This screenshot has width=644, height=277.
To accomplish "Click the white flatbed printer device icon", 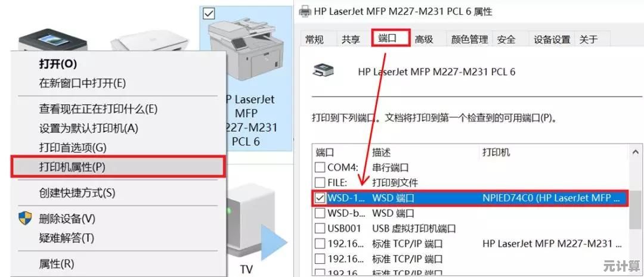I will click(150, 41).
